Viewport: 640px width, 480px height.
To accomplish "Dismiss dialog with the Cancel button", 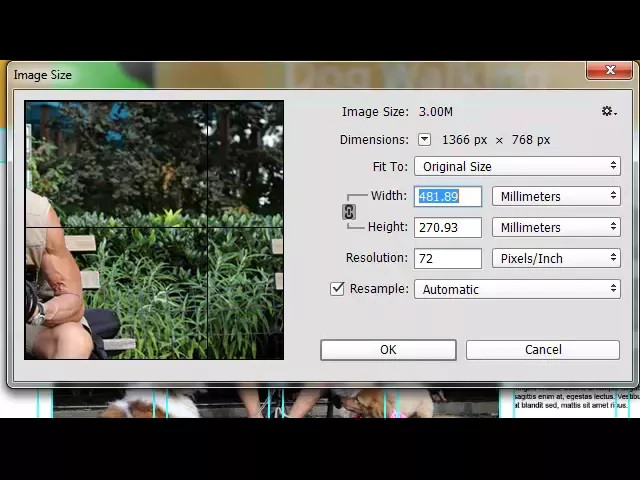I will (543, 350).
